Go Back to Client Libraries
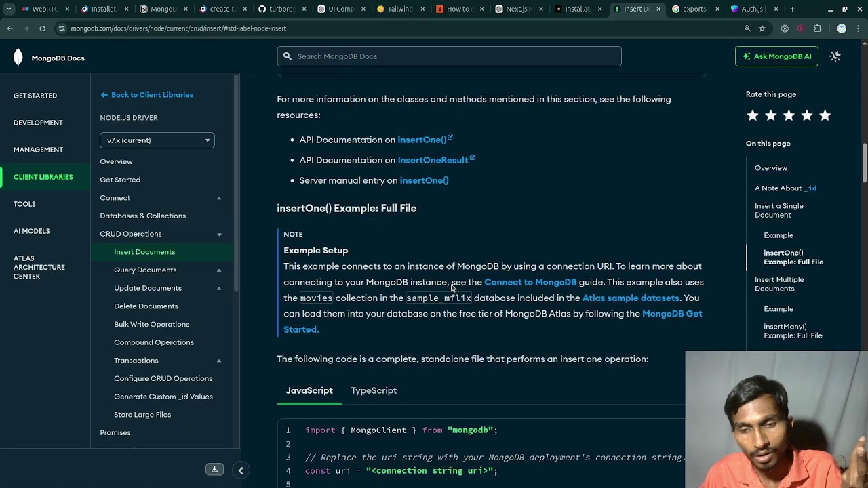The height and width of the screenshot is (488, 868). point(146,95)
